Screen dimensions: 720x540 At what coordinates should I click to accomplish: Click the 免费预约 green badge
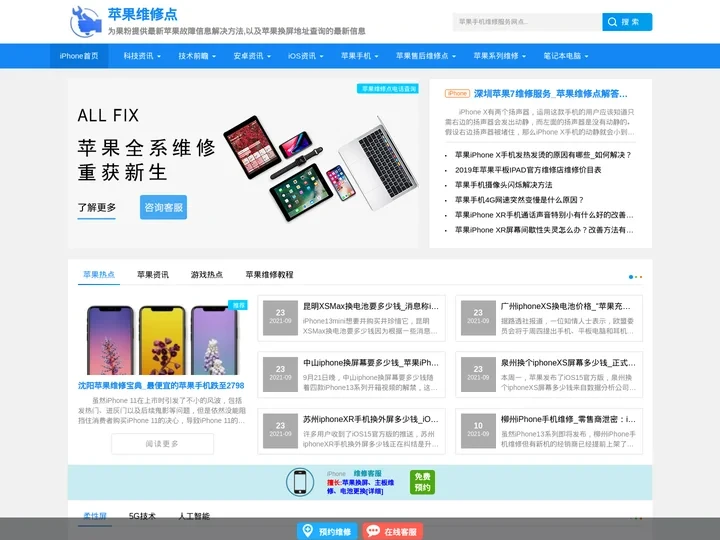pyautogui.click(x=422, y=482)
